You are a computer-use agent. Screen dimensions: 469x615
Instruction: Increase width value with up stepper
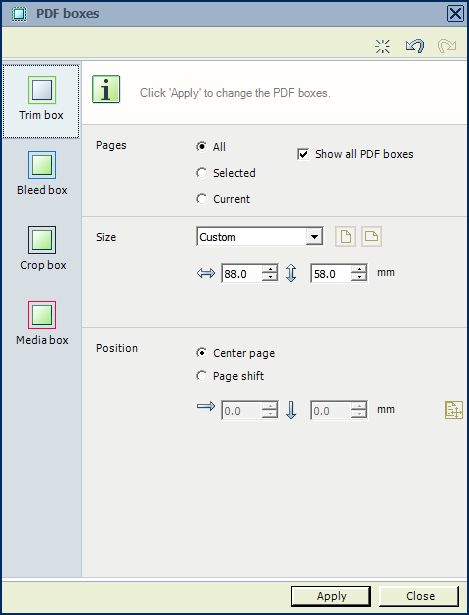[x=270, y=269]
